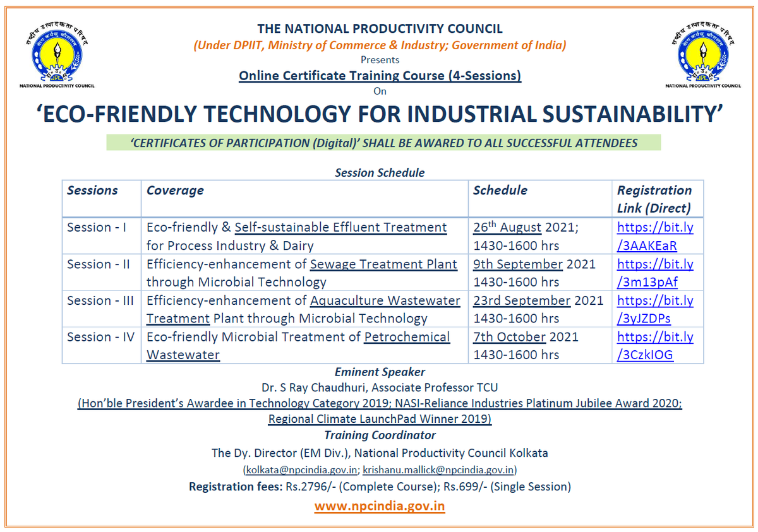Click 'Training Coordinator' heading

380,435
